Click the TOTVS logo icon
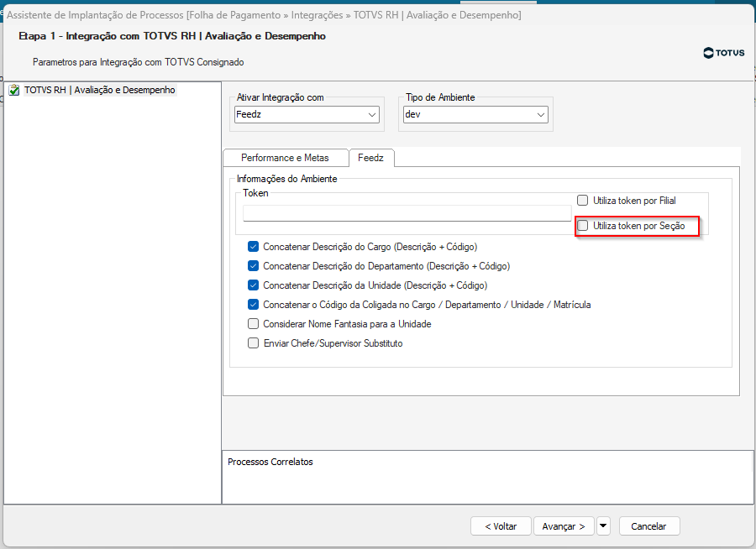 (710, 53)
